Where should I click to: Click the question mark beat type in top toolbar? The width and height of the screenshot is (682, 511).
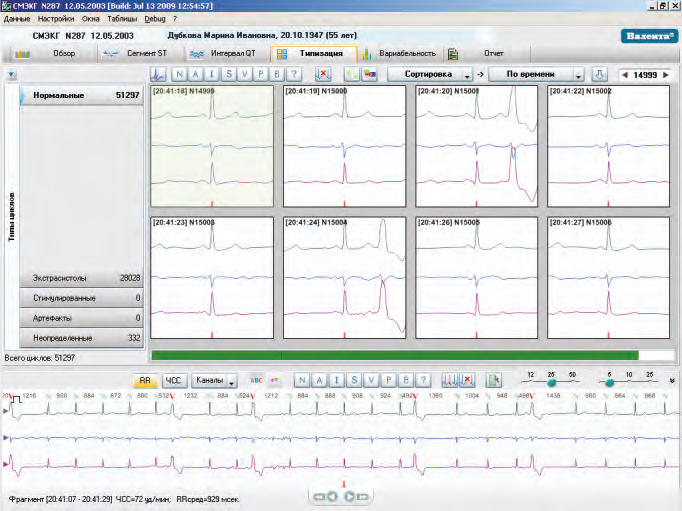(294, 74)
